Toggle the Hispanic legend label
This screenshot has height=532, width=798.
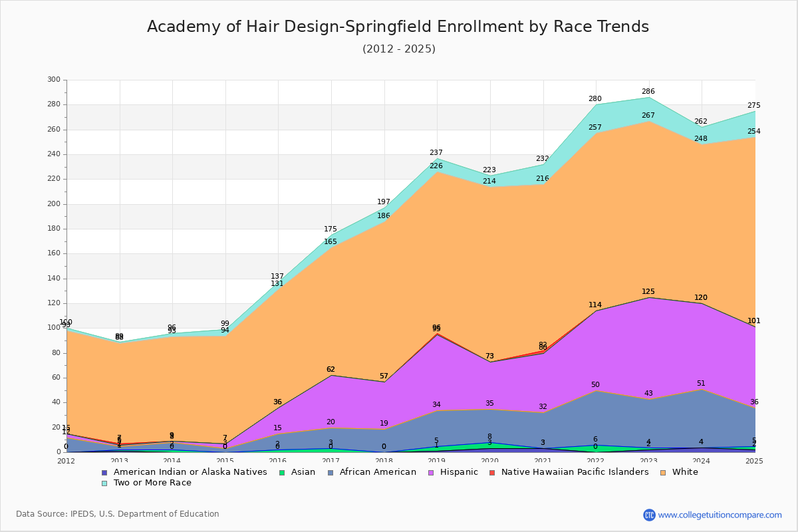(x=458, y=472)
